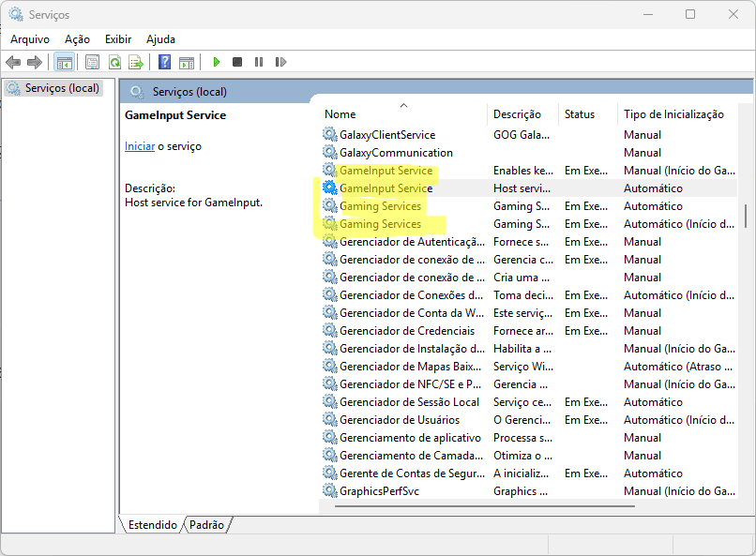This screenshot has height=556, width=756.
Task: Open the Help question mark icon
Action: [x=164, y=62]
